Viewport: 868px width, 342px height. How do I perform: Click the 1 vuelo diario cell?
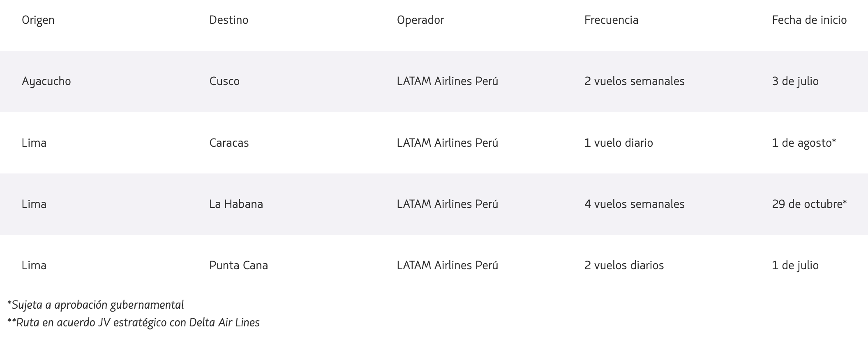click(x=619, y=143)
